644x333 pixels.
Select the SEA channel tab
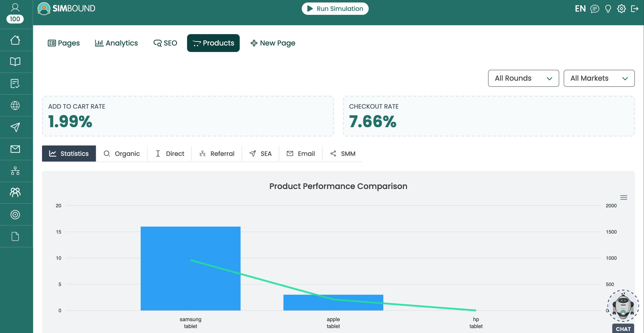[x=260, y=154]
